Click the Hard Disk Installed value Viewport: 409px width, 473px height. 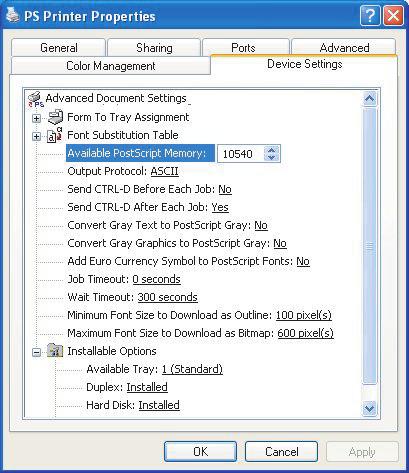click(x=159, y=405)
